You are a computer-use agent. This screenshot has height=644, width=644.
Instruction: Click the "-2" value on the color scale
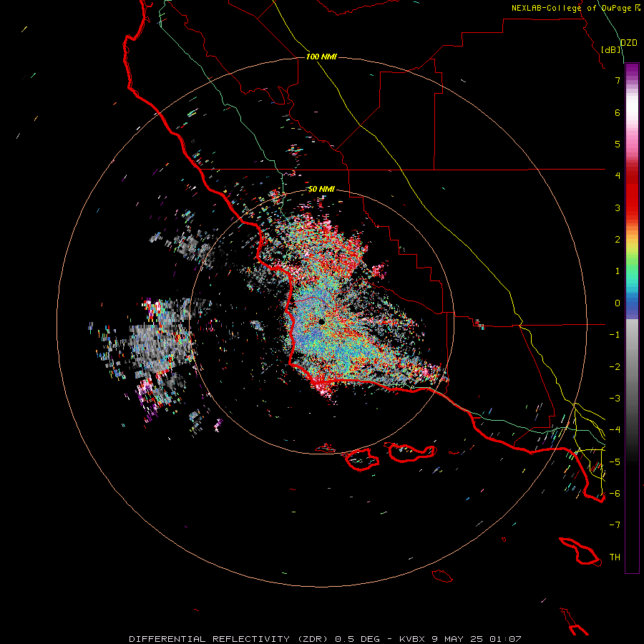(615, 367)
